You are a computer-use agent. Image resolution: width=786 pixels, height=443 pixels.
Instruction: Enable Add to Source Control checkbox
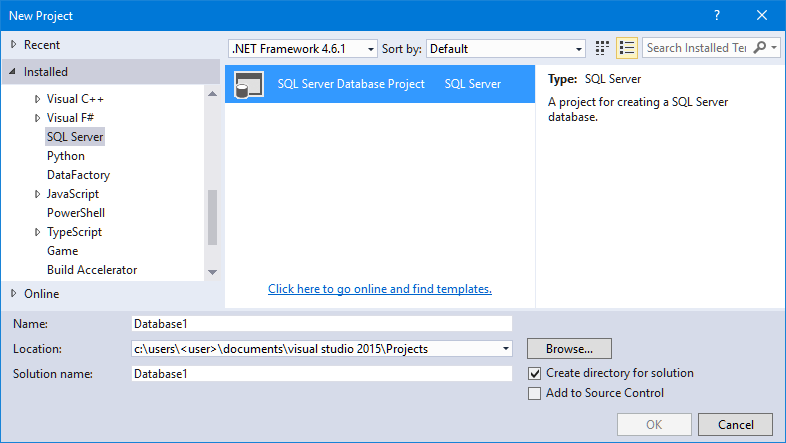point(534,393)
